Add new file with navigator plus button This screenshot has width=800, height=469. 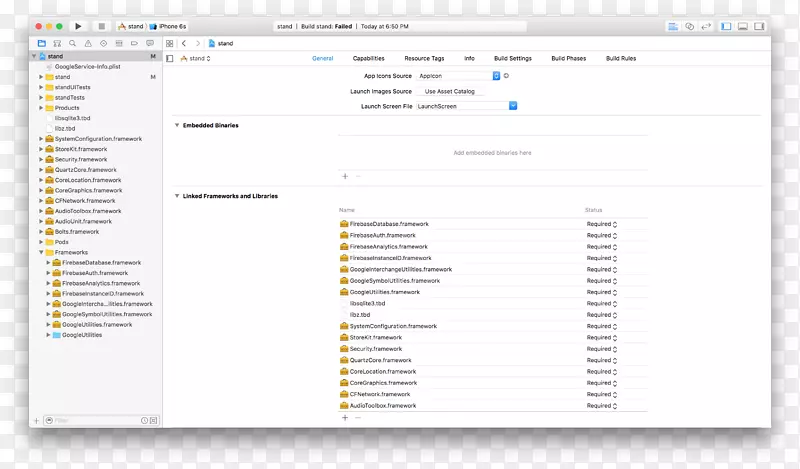point(36,421)
